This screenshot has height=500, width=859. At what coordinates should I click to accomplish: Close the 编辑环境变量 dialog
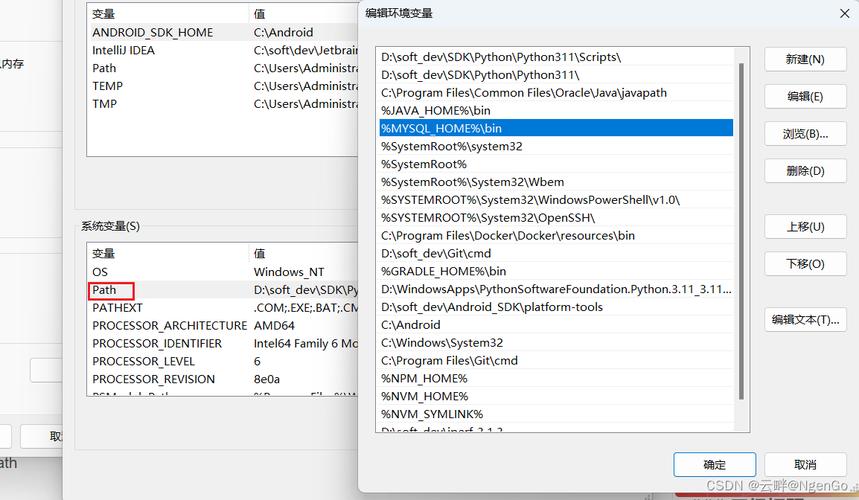[x=844, y=13]
